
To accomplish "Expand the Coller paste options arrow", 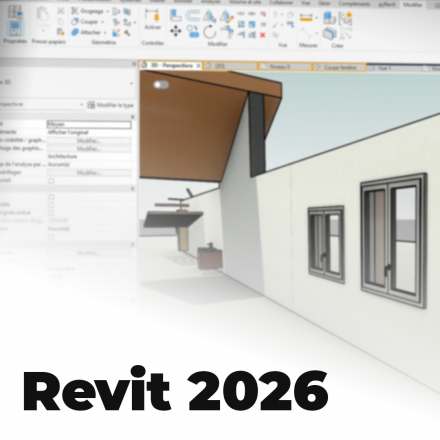I will [43, 31].
